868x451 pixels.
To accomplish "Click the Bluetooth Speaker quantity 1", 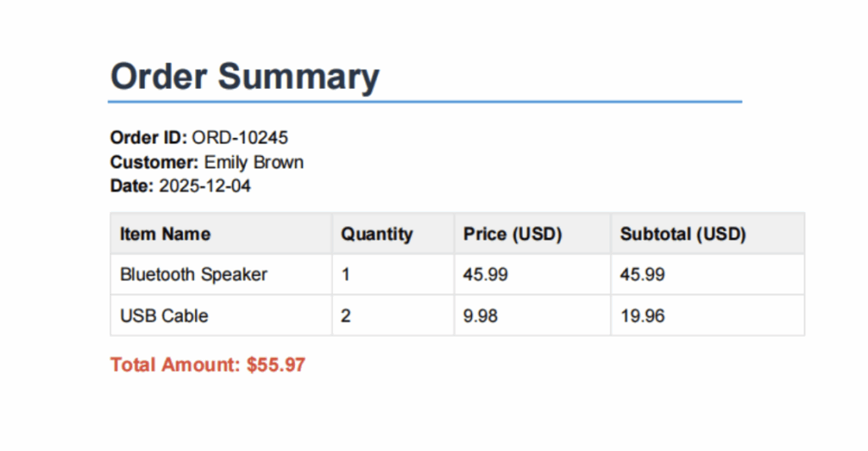I will click(346, 275).
